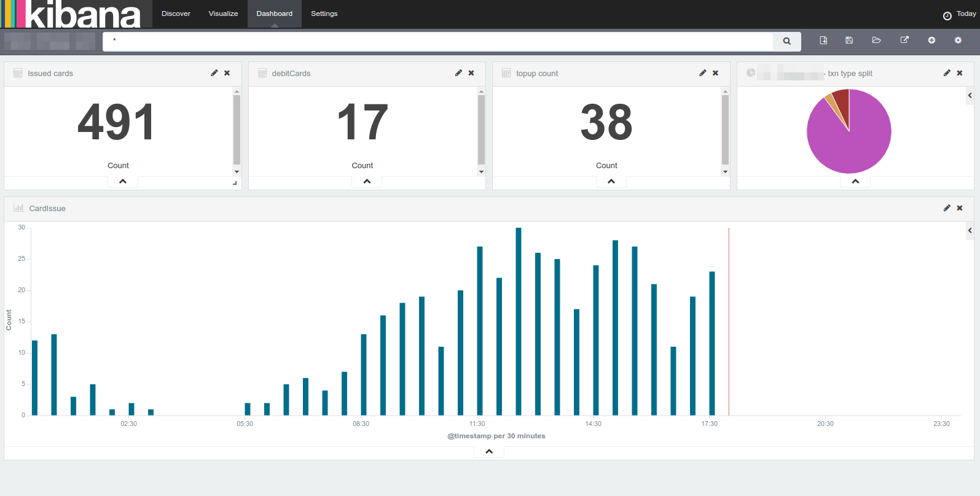The width and height of the screenshot is (980, 496).
Task: Click the Save Dashboard floppy icon
Action: tap(849, 41)
